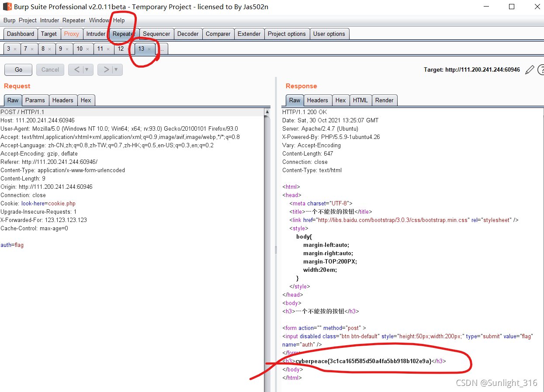Click the auth=flag request body line
This screenshot has height=392, width=544.
pos(12,245)
